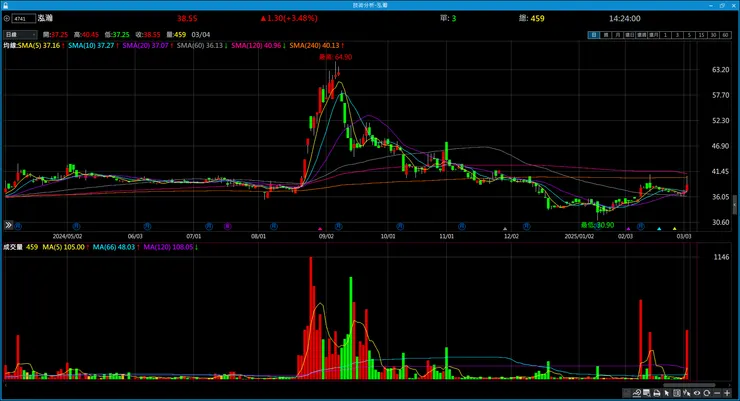
Task: Toggle the eye visibility icon
Action: pos(697,393)
